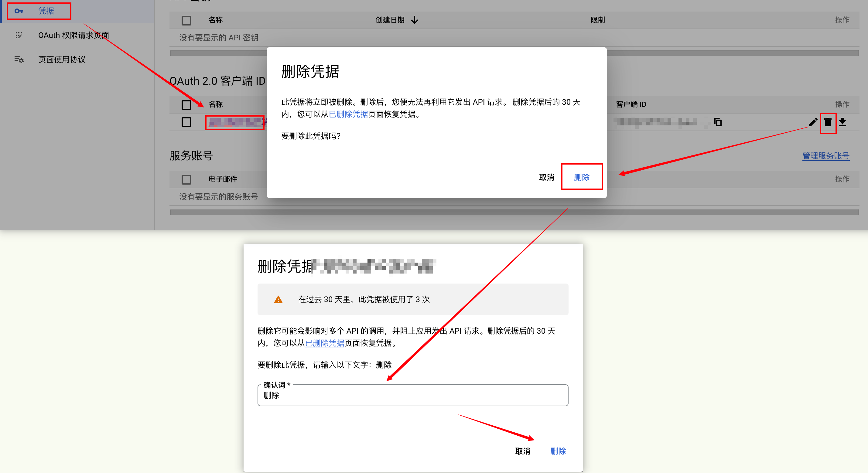The image size is (868, 473).
Task: Click the 名称 column header in API keys table
Action: (x=216, y=20)
